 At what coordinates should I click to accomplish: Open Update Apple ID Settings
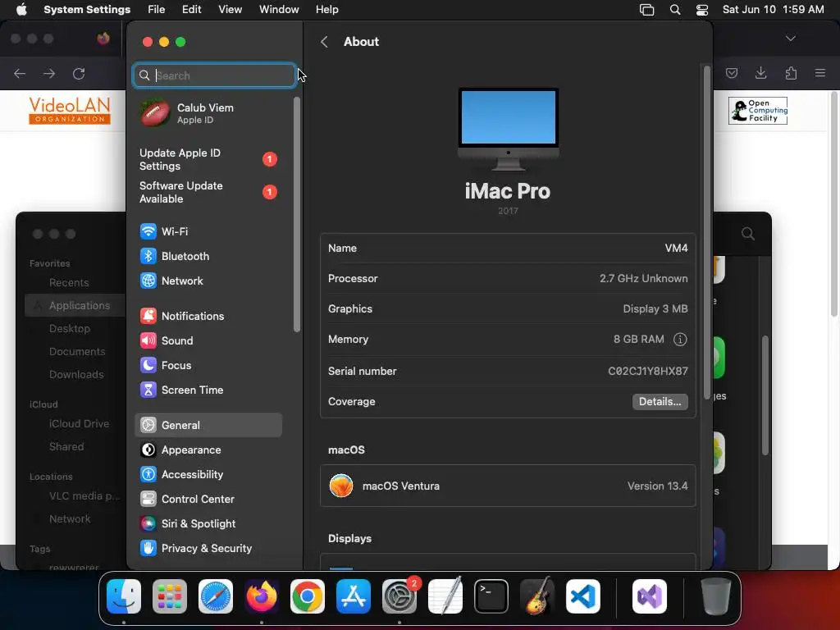point(208,159)
